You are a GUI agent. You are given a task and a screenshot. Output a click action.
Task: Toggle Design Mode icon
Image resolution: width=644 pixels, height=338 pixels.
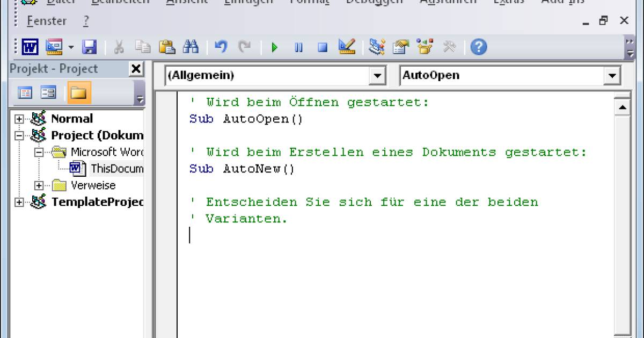(x=347, y=48)
